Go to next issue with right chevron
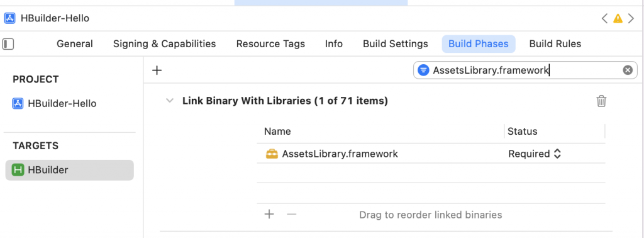 [631, 18]
